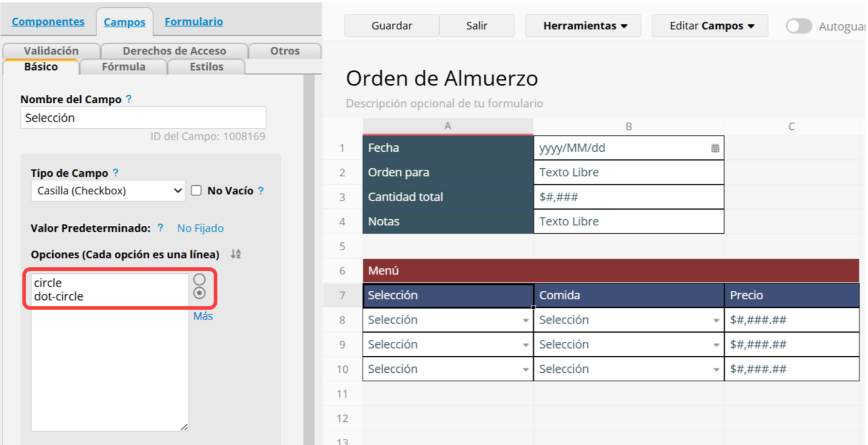
Task: Open the Básico tab
Action: 41,67
